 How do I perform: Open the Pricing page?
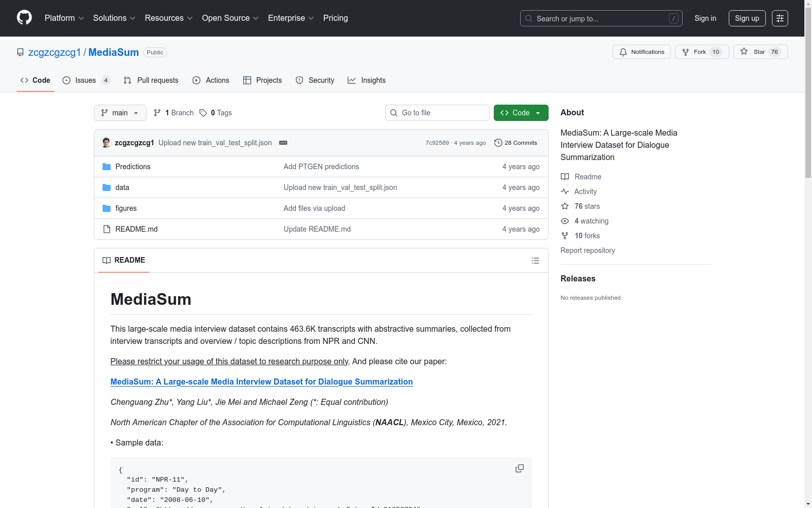pos(335,18)
